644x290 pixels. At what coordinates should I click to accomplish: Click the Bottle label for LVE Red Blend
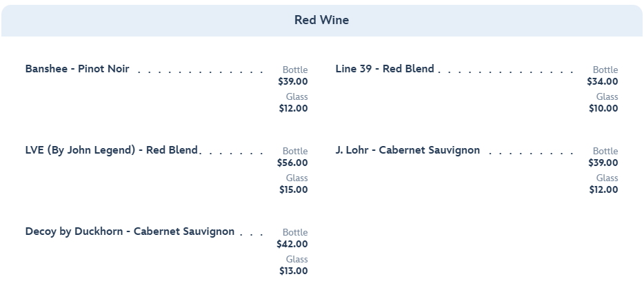295,152
